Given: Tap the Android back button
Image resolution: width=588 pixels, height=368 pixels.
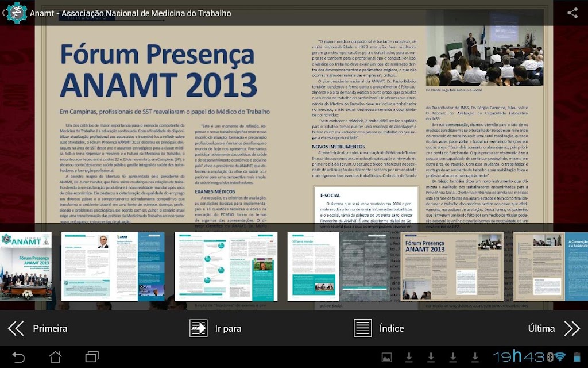Looking at the screenshot, I should point(18,356).
